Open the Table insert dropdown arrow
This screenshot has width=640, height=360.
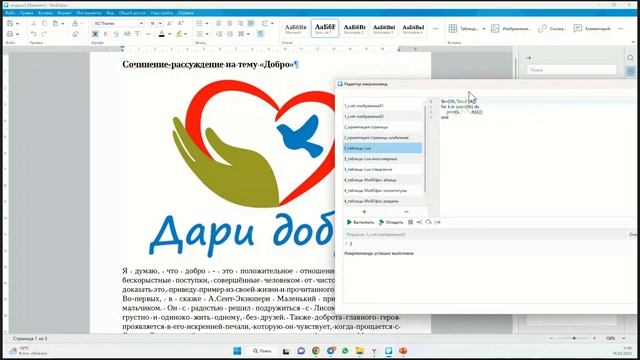(x=484, y=29)
